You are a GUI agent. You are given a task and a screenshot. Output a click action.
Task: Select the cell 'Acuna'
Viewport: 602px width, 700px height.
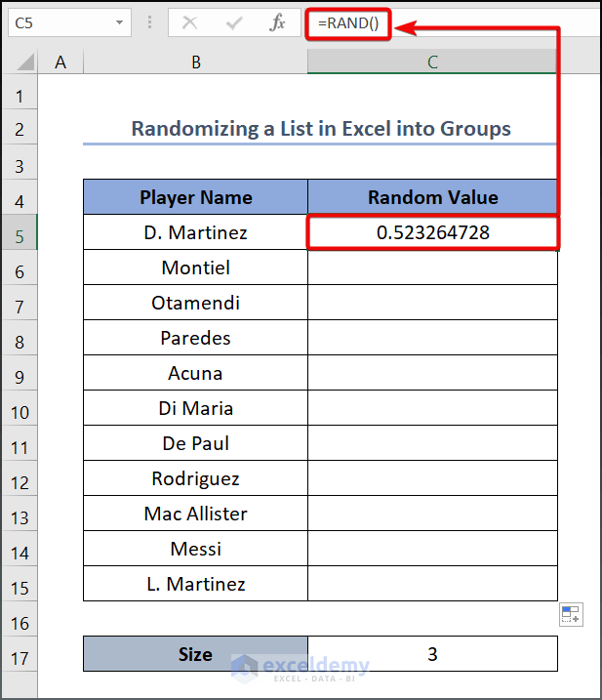point(195,373)
